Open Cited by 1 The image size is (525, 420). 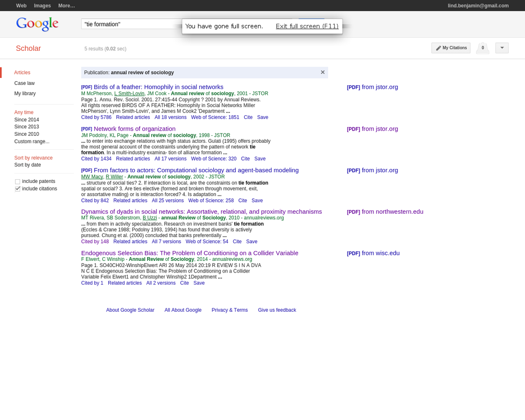pos(92,283)
